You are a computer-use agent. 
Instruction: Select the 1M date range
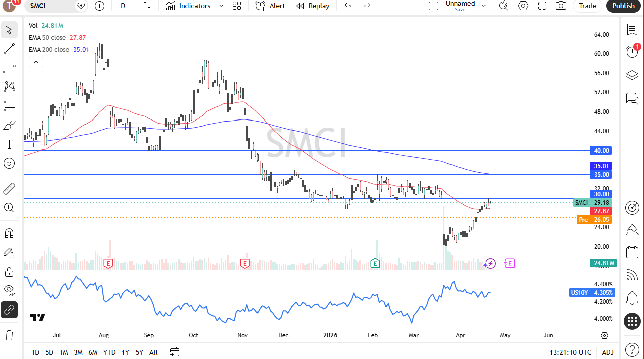(x=64, y=352)
